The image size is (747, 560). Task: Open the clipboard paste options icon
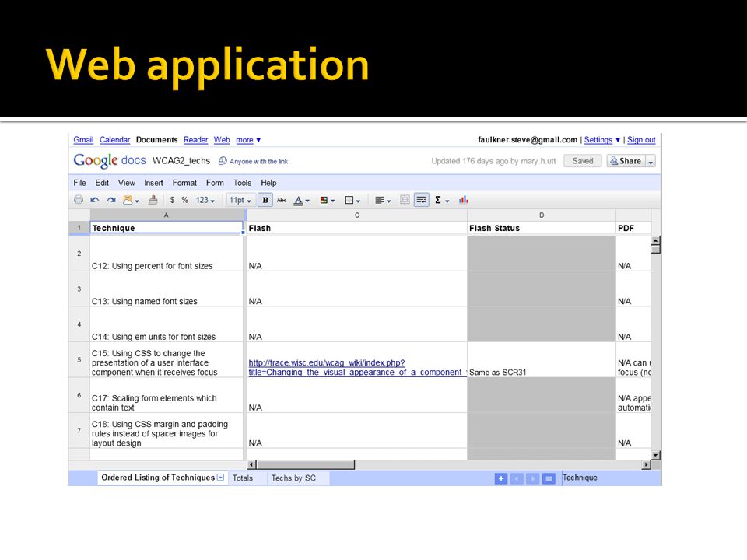point(130,200)
